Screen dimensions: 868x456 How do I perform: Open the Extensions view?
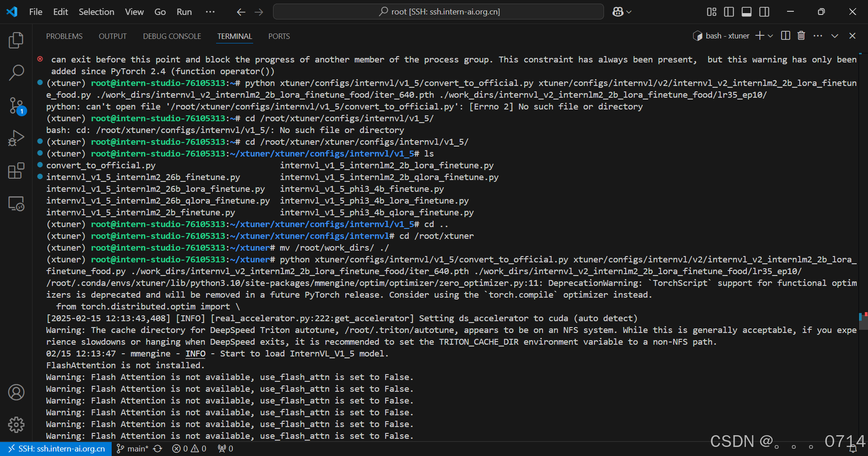(16, 171)
